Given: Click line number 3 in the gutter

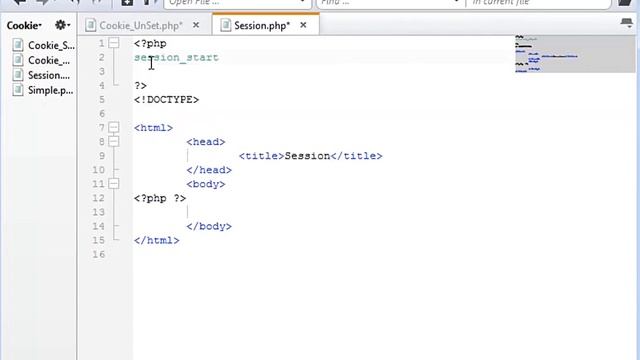Looking at the screenshot, I should [102, 71].
